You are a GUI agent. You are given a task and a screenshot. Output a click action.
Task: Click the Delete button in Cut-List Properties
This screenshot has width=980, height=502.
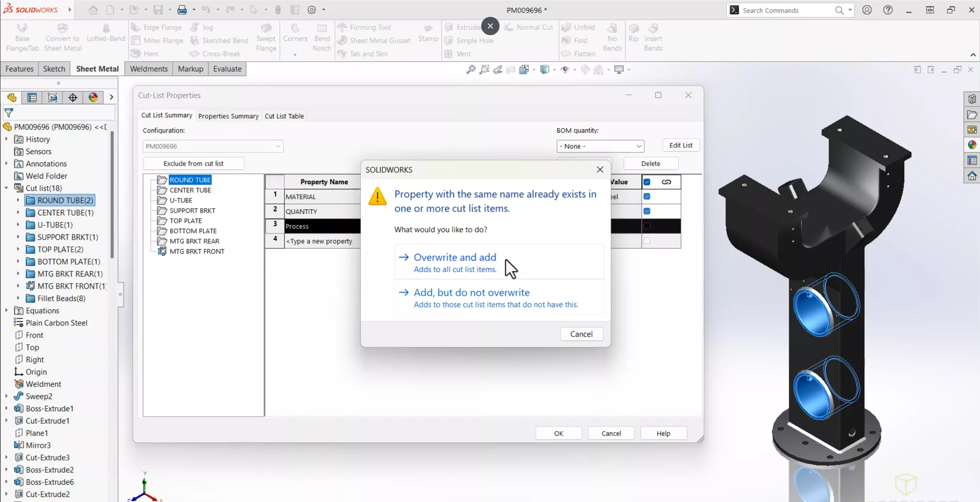651,163
